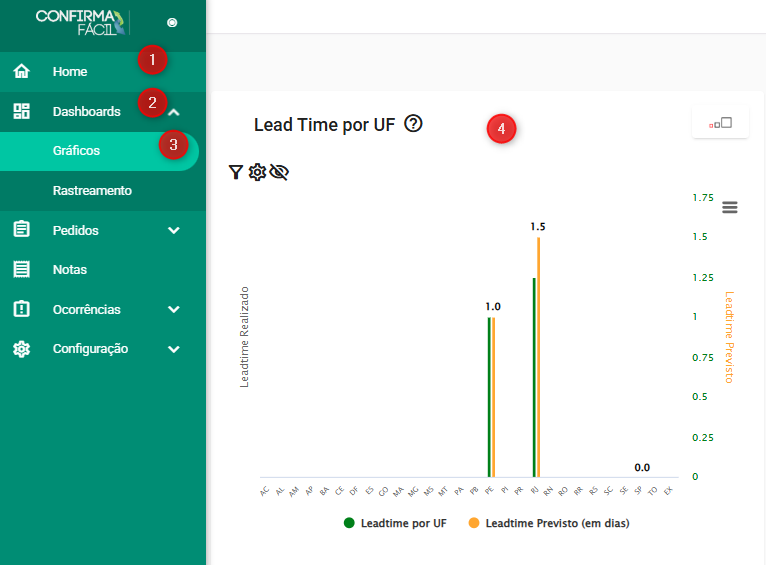Expand the Pedidos menu chevron
This screenshot has width=766, height=565.
click(x=174, y=231)
